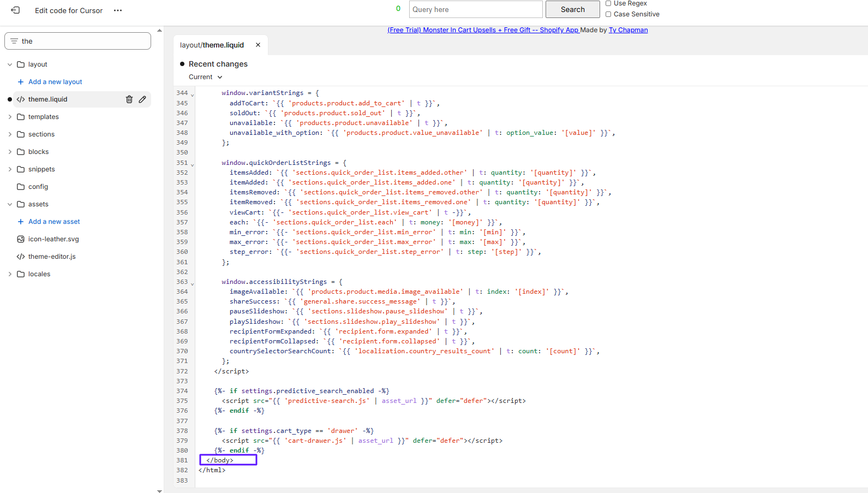Click the config folder icon
This screenshot has width=868, height=493.
(21, 187)
